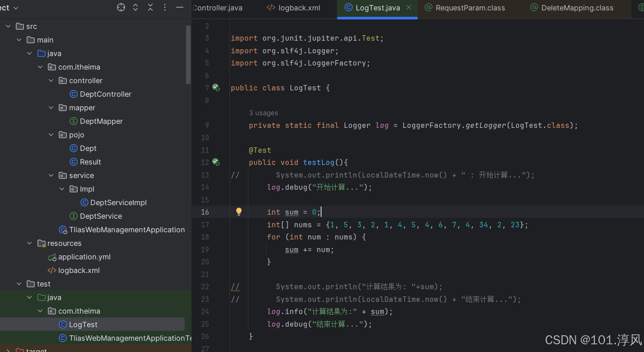Click the Expand All icon in project panel

(135, 7)
